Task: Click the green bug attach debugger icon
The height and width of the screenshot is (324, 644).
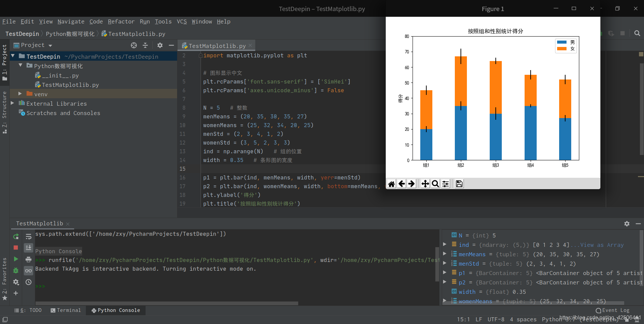Action: pos(16,270)
